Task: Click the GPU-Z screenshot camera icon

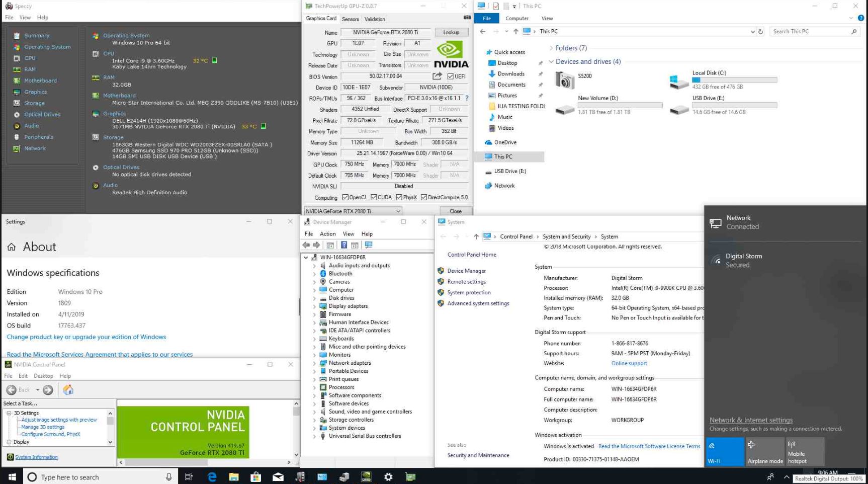Action: click(467, 18)
